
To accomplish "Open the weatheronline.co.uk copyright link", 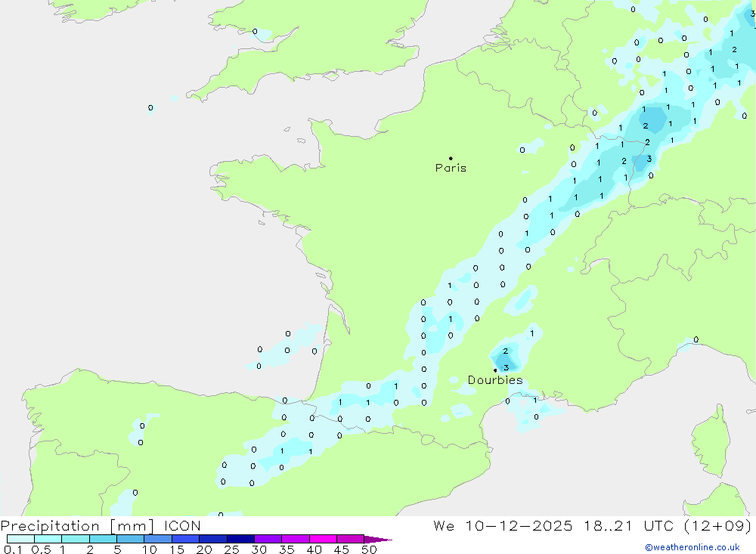I will [692, 547].
